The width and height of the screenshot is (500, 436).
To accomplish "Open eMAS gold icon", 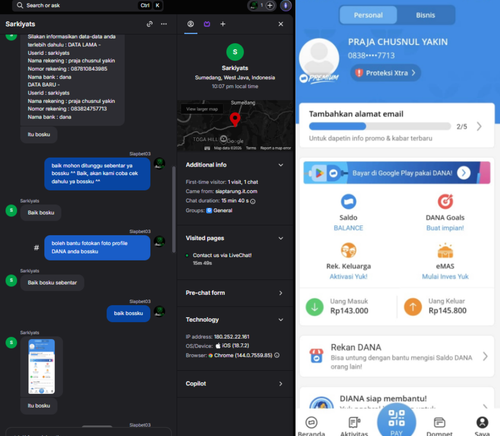I will [x=445, y=251].
